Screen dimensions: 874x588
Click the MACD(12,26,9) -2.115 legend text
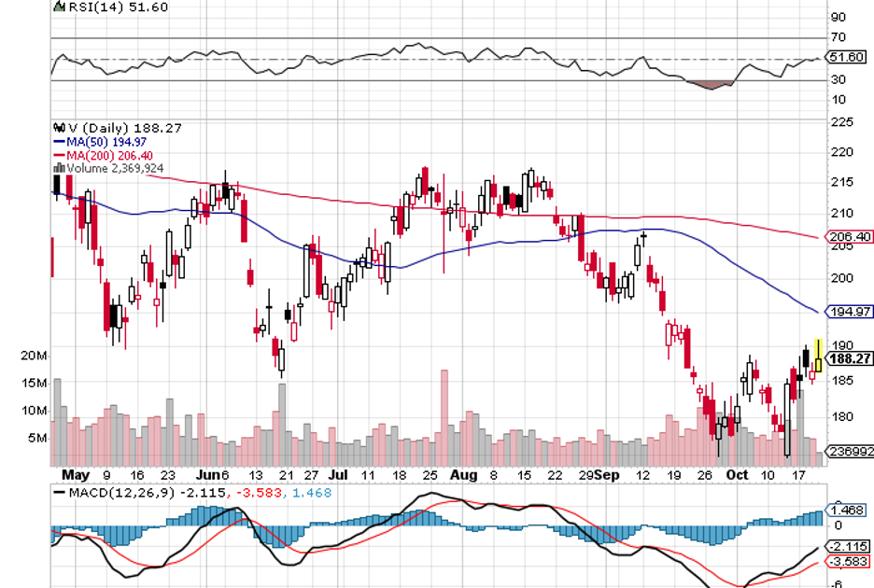(x=148, y=493)
